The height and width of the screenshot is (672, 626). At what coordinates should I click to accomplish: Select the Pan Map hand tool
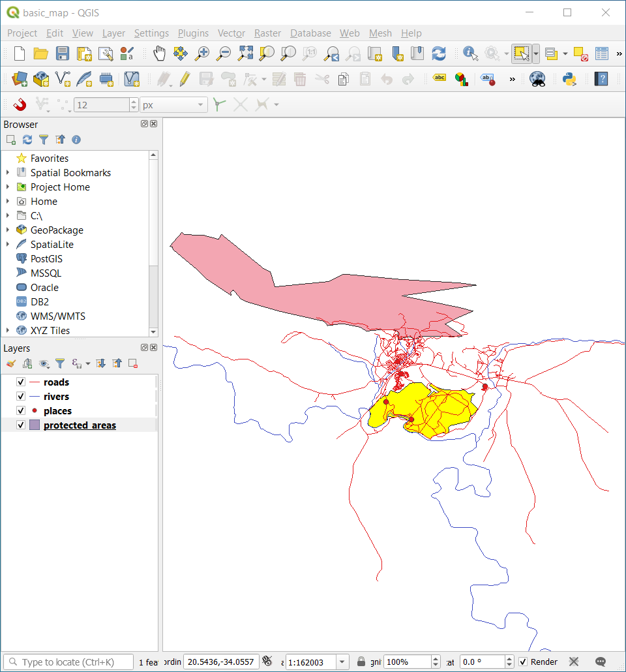(159, 53)
